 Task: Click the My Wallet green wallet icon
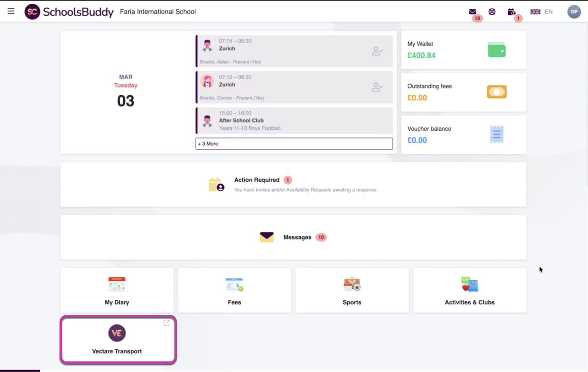[x=496, y=49]
